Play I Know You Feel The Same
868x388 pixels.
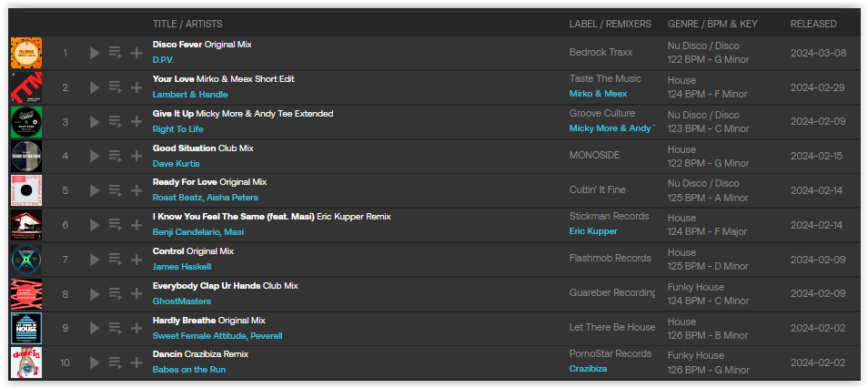coord(95,224)
